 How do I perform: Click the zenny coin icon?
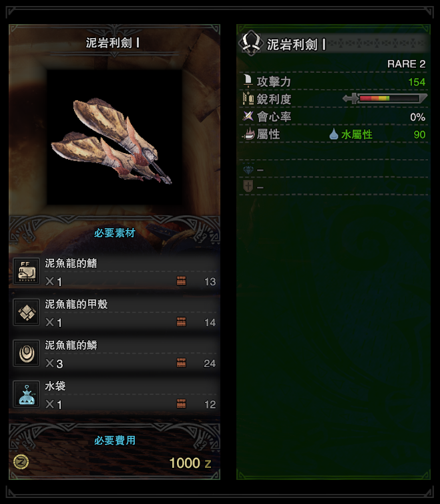click(x=21, y=462)
